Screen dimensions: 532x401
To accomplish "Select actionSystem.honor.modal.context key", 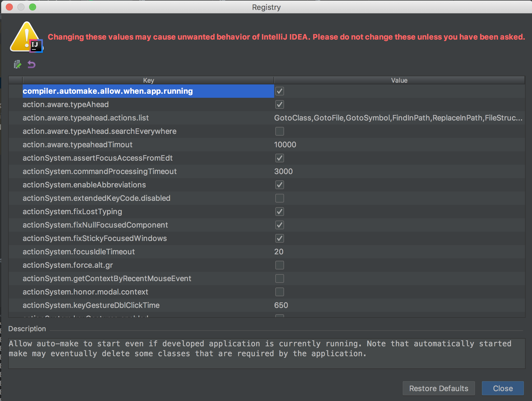I will [x=85, y=292].
